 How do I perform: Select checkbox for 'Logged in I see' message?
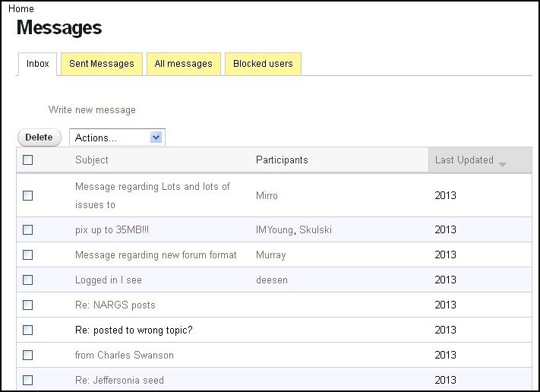[x=28, y=280]
